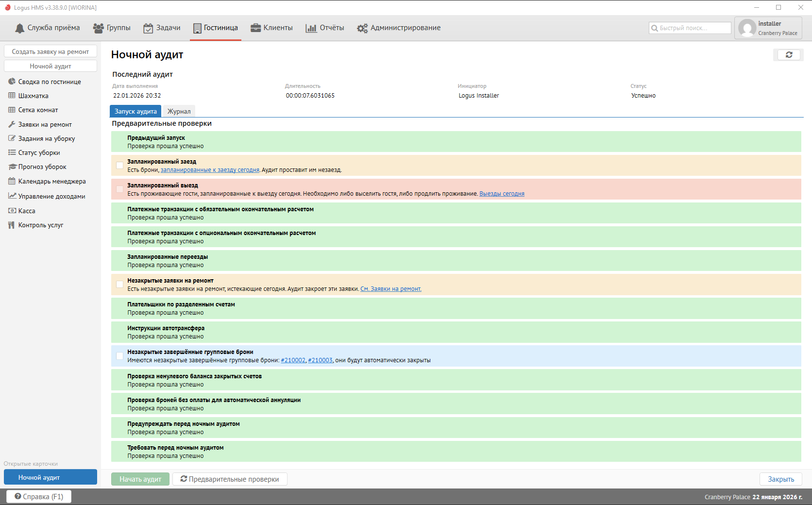Open Календарь менеджера sidebar item
This screenshot has width=812, height=505.
51,182
